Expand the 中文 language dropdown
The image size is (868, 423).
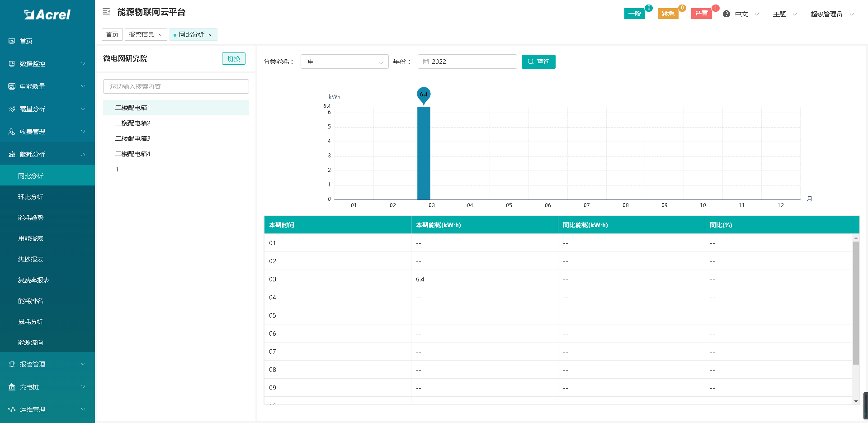point(746,14)
